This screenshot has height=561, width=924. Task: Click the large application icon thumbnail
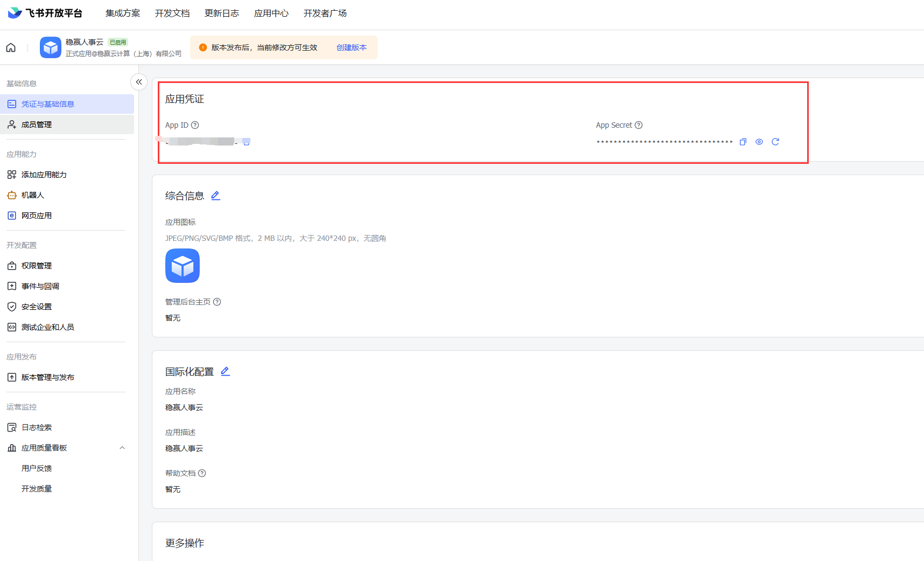pyautogui.click(x=183, y=266)
